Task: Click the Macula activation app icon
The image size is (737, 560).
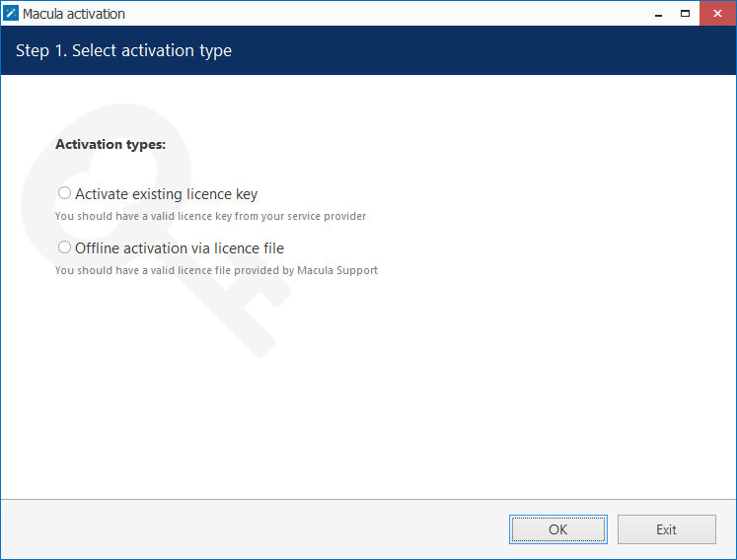Action: click(10, 13)
